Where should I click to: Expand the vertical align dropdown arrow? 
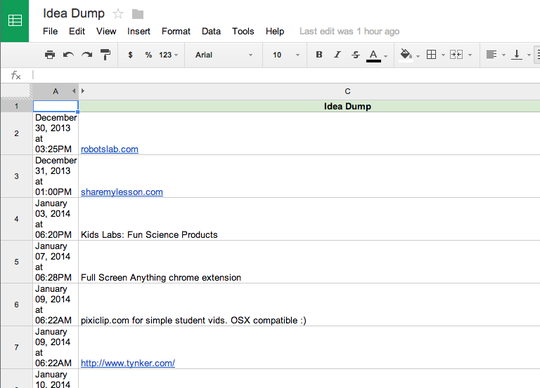coord(529,55)
